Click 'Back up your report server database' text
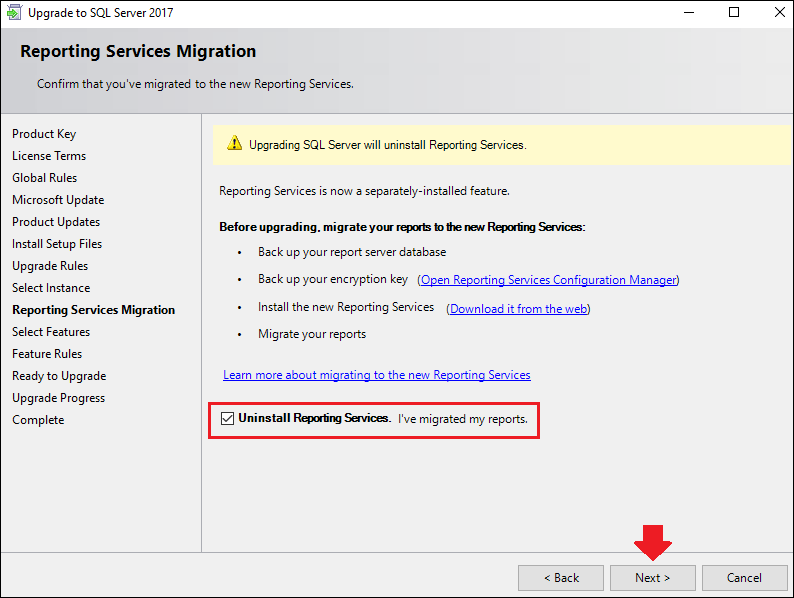This screenshot has height=598, width=794. 352,252
